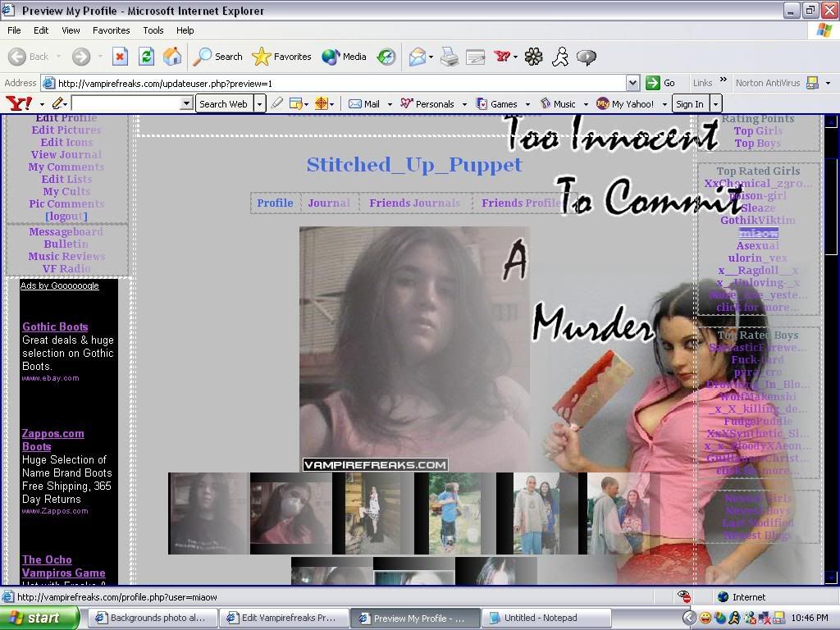Click the Norton AntiVirus toolbar icon

click(812, 83)
